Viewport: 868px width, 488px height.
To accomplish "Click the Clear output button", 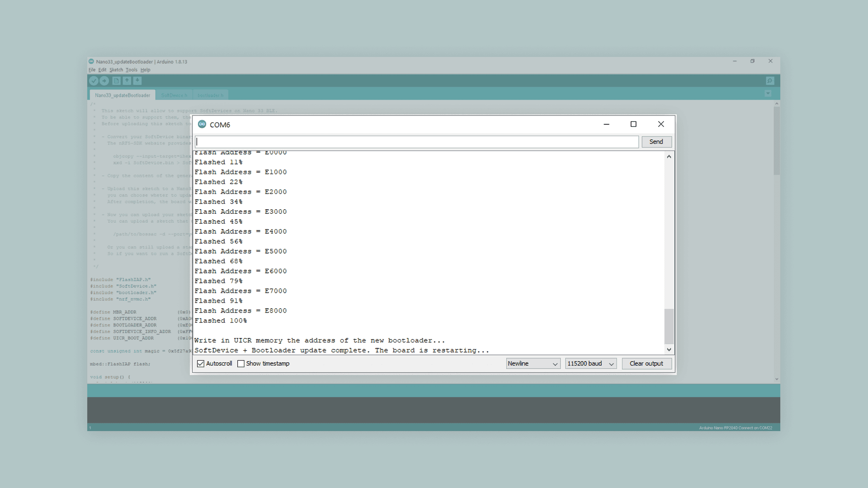I will coord(646,364).
